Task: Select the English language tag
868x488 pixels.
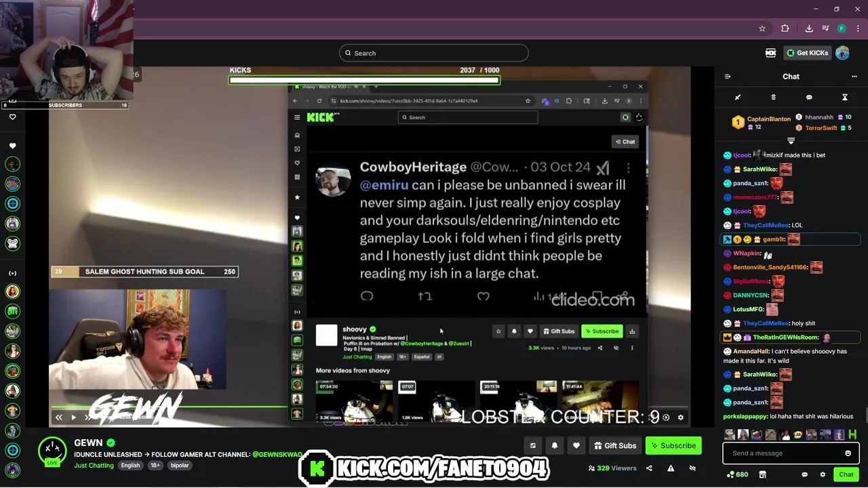Action: click(130, 466)
